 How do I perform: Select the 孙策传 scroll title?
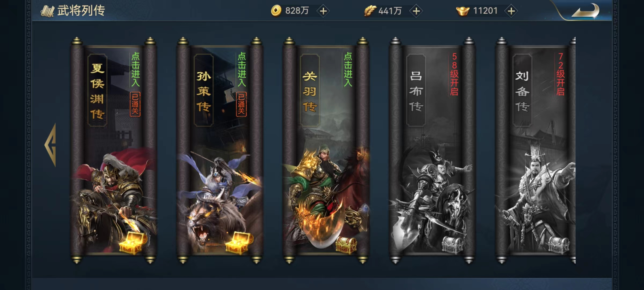click(204, 91)
